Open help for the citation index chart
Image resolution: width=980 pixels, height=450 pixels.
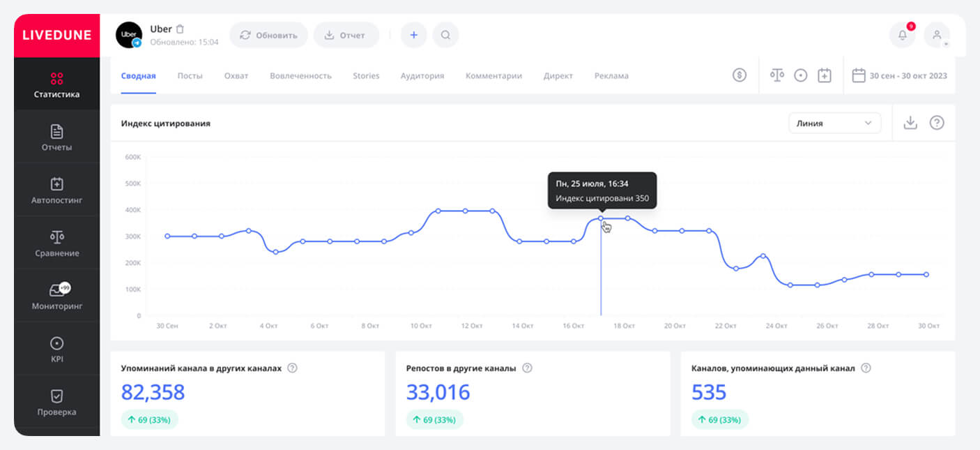click(937, 123)
